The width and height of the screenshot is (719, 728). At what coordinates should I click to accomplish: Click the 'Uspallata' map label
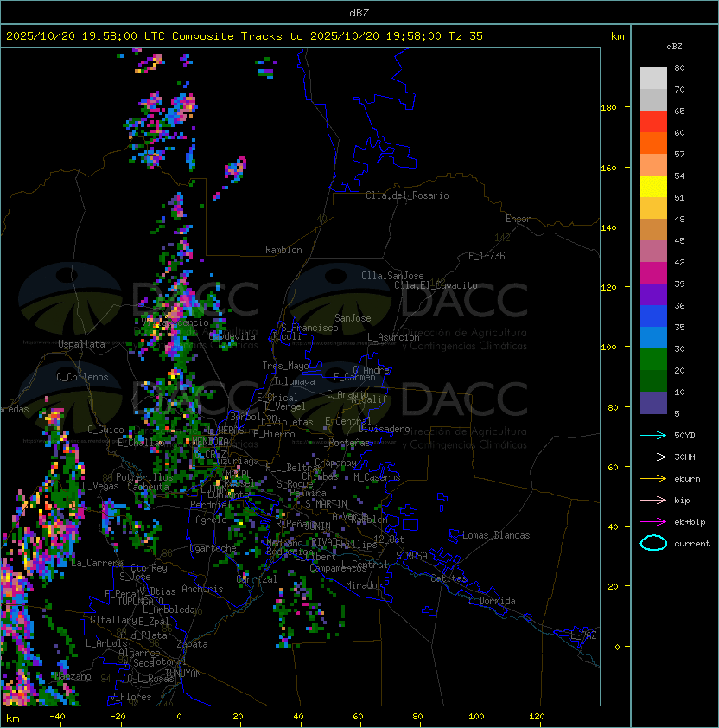click(81, 344)
